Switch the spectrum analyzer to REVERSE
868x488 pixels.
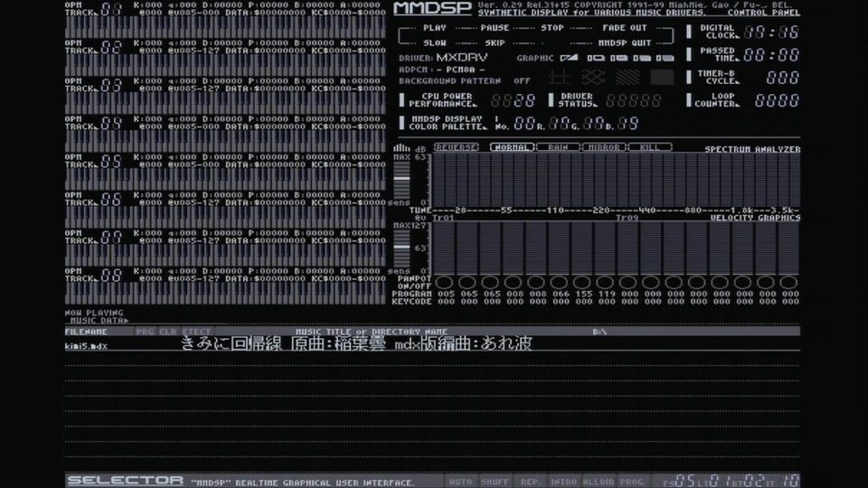(x=456, y=147)
